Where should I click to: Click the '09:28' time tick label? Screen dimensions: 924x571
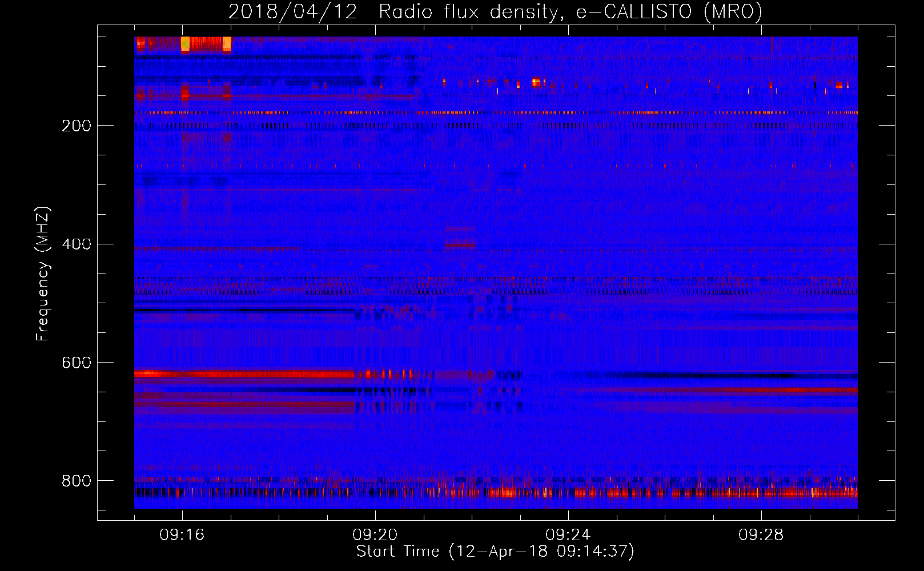pyautogui.click(x=761, y=535)
